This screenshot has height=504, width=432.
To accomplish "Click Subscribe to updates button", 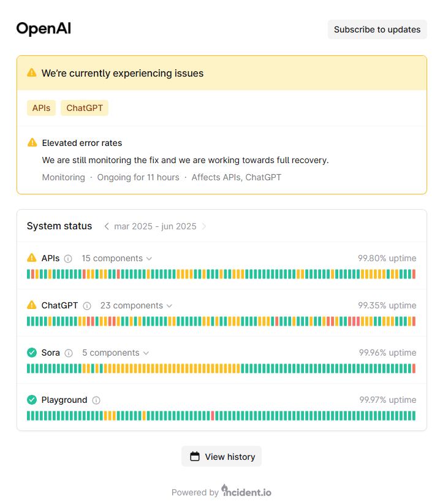I will coord(377,29).
